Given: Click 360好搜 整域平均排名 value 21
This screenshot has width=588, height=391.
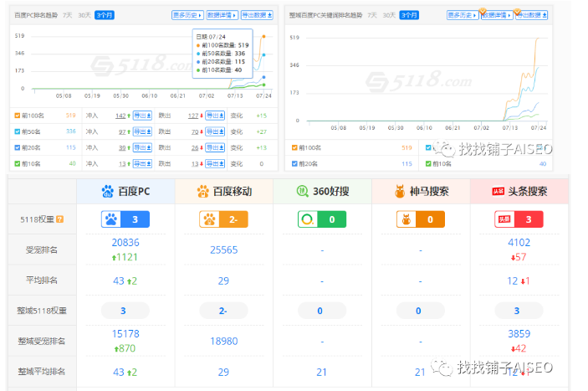Looking at the screenshot, I should (321, 373).
